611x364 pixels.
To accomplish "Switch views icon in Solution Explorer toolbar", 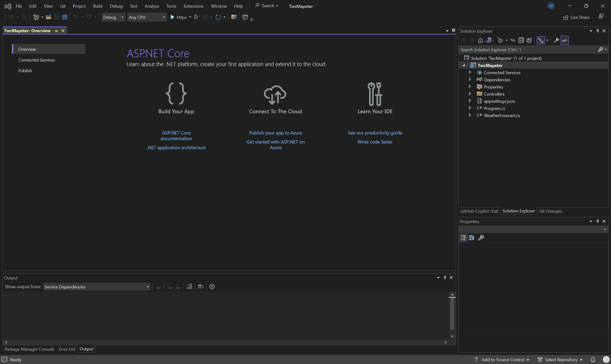I will [489, 40].
